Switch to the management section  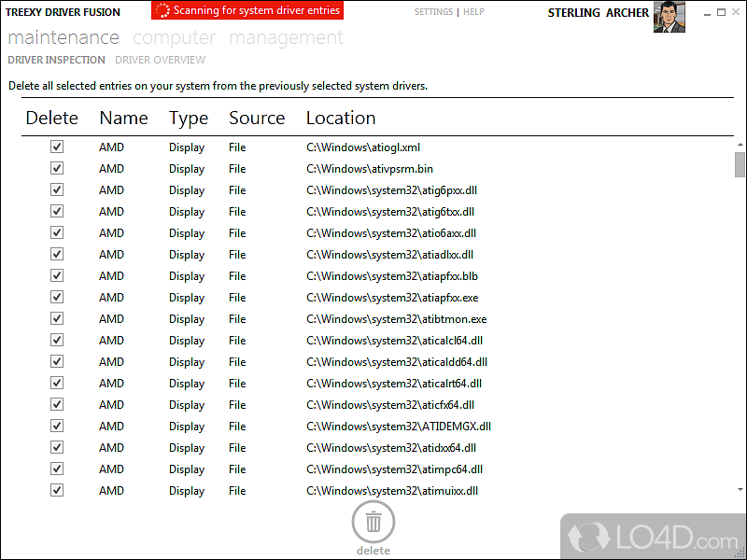(286, 38)
